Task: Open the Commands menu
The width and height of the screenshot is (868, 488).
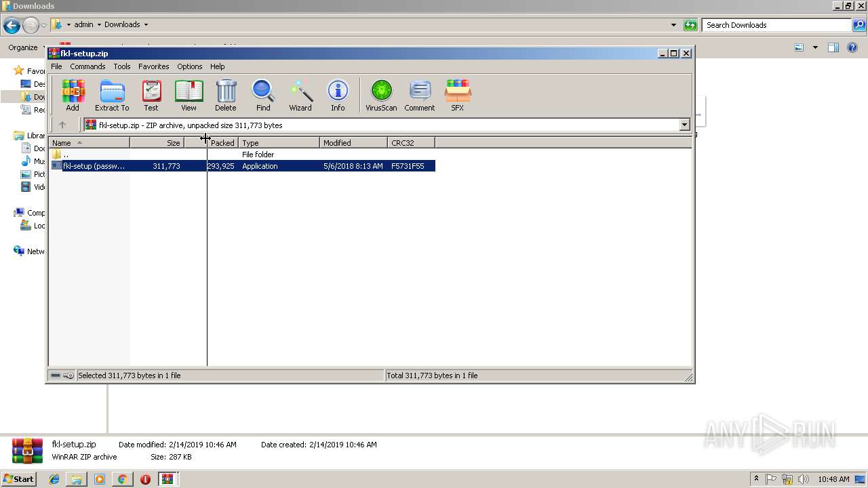Action: [87, 66]
